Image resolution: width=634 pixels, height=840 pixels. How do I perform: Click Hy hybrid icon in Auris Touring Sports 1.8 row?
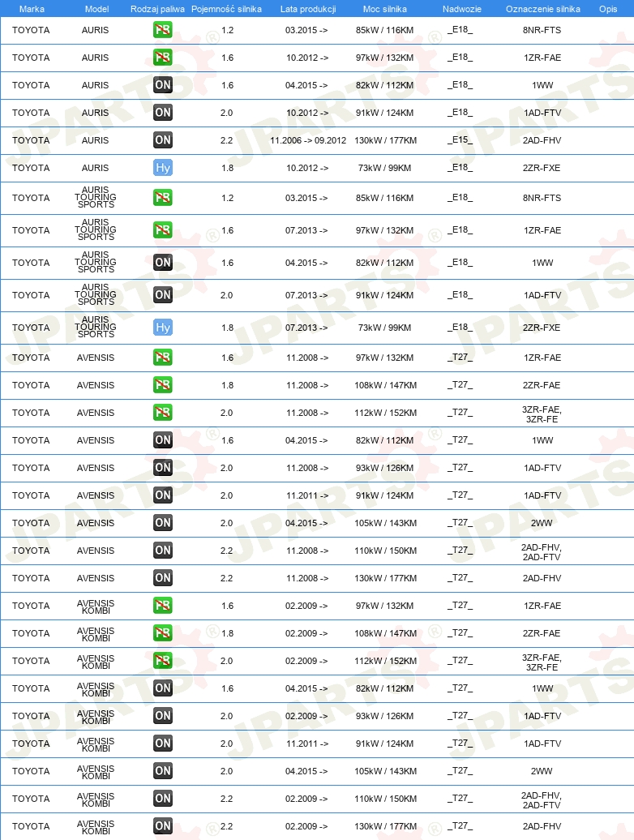163,328
